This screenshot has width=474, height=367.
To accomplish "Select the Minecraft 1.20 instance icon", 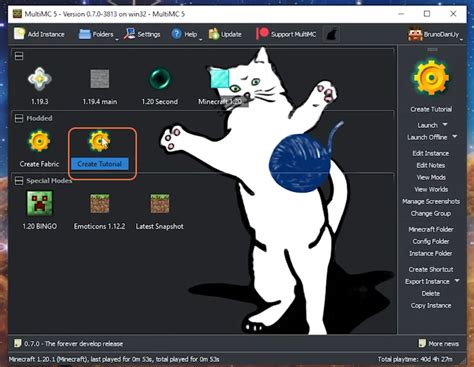I will click(220, 79).
